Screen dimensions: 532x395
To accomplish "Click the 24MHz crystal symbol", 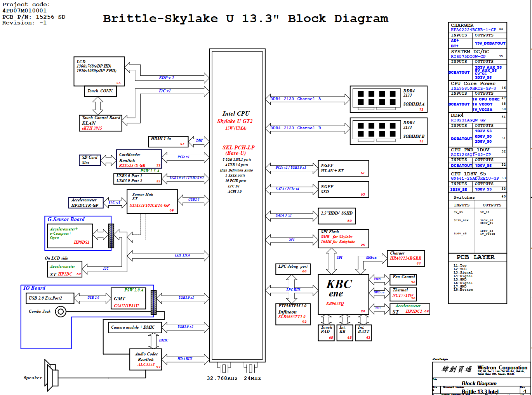I will (250, 368).
